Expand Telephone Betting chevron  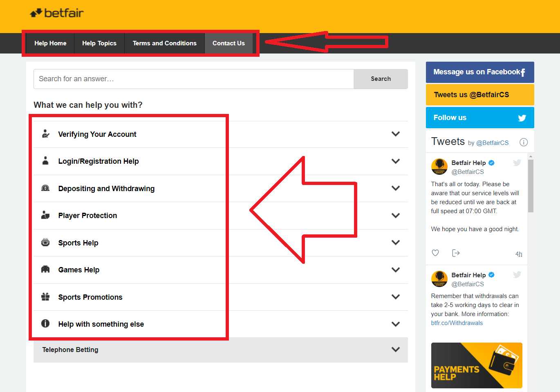point(395,350)
